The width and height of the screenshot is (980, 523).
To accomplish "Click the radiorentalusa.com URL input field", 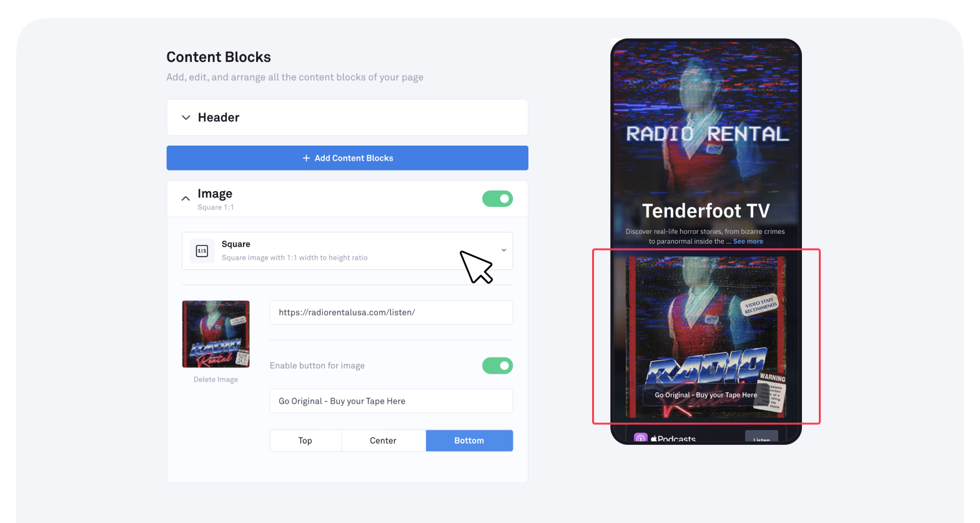I will (391, 312).
